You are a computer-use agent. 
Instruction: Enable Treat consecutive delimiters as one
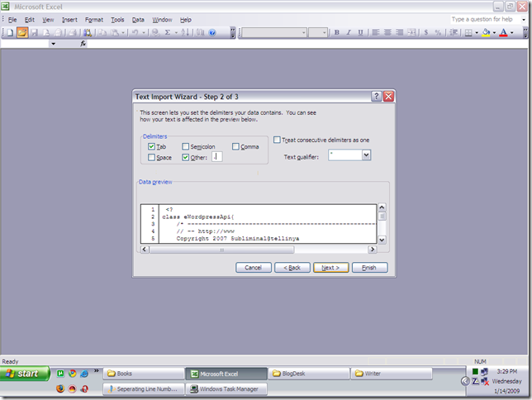277,140
